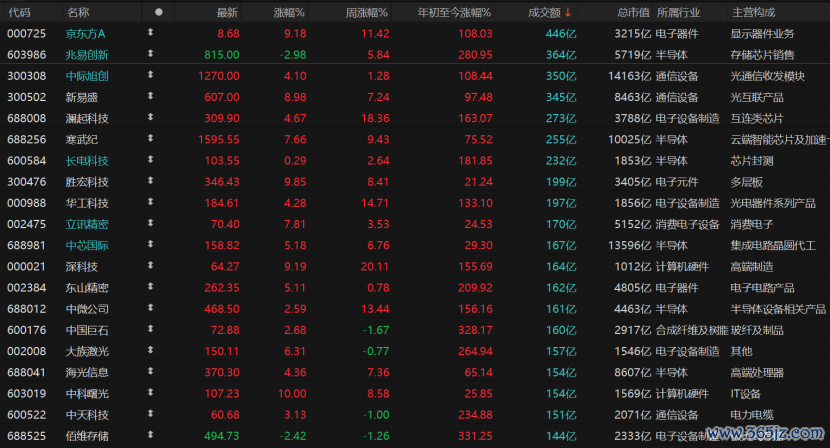The height and width of the screenshot is (448, 830).
Task: Click the pin icon in 中芯国际 row
Action: click(150, 244)
